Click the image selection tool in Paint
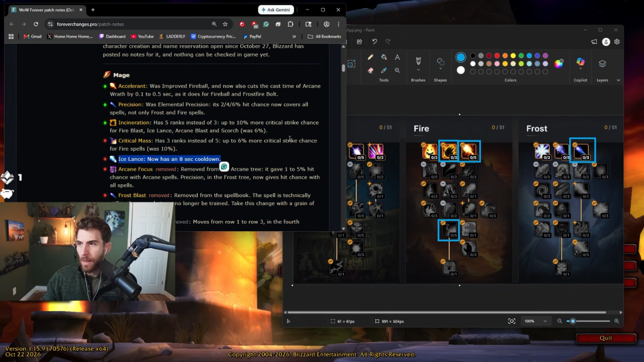Viewport: 644px width, 362px height. pyautogui.click(x=351, y=64)
